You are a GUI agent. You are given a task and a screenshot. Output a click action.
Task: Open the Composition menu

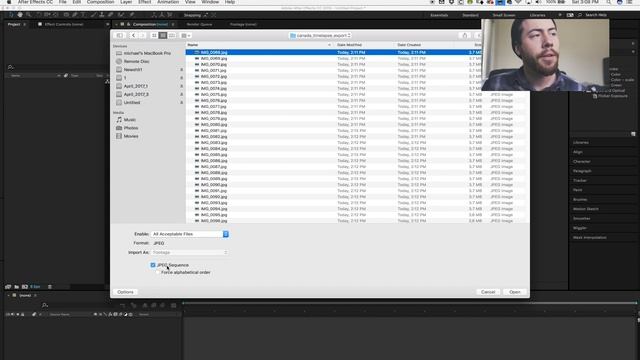point(100,2)
